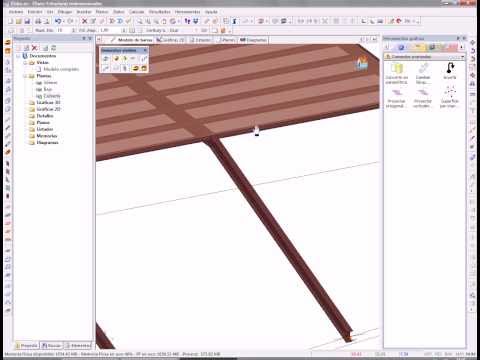
Task: Select the Gráficas 2D folder
Action: pyautogui.click(x=45, y=109)
